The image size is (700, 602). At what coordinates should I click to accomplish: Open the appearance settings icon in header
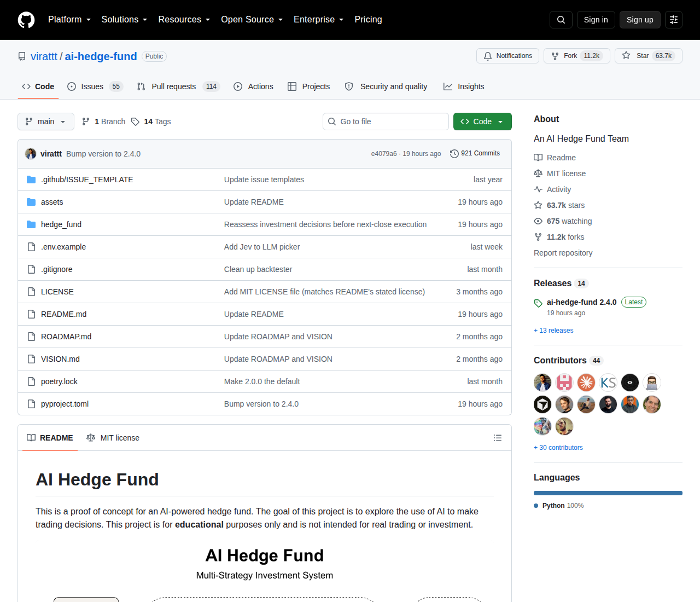click(674, 20)
